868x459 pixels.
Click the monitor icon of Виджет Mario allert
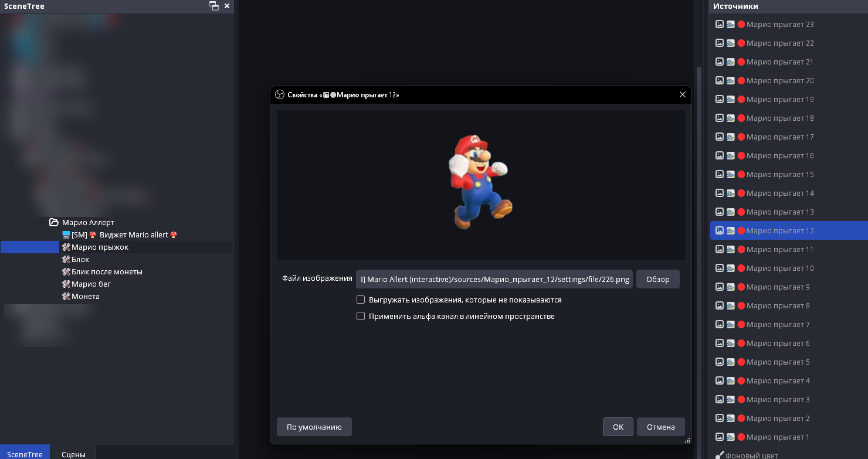tap(66, 234)
